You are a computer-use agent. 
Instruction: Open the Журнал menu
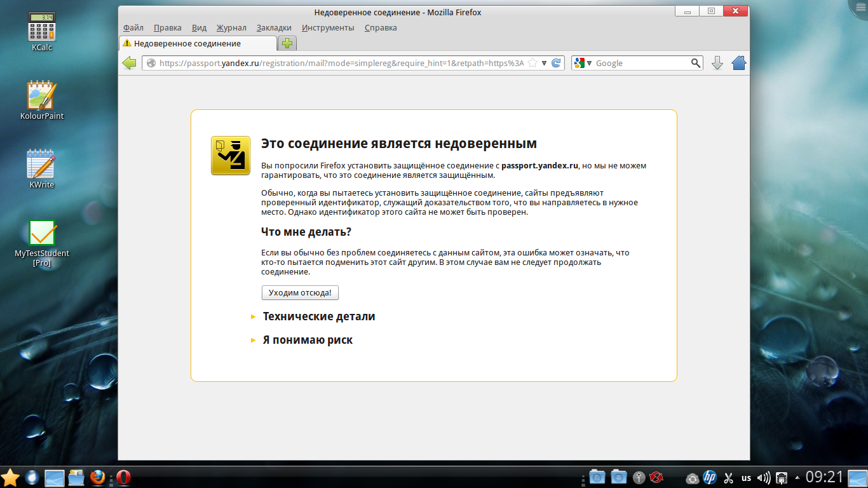231,27
